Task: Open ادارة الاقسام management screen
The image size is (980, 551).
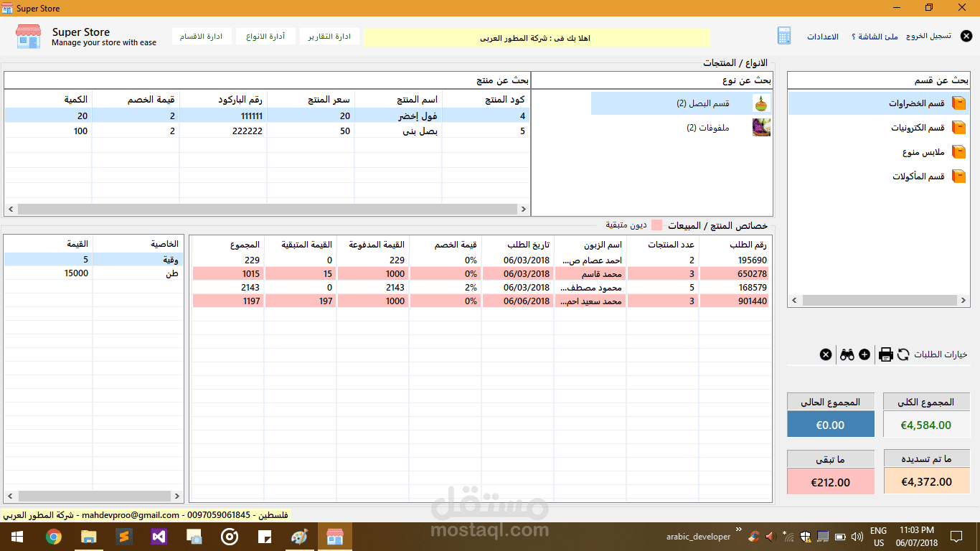Action: click(x=203, y=36)
